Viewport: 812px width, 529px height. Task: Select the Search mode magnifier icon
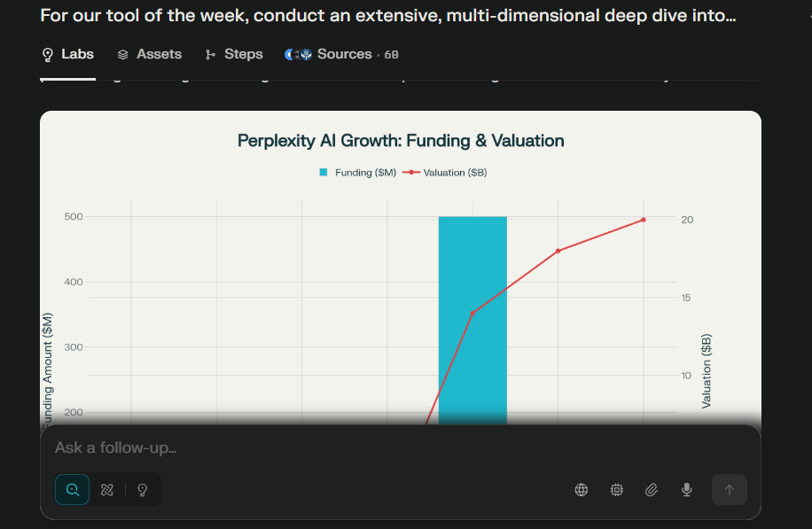tap(72, 490)
